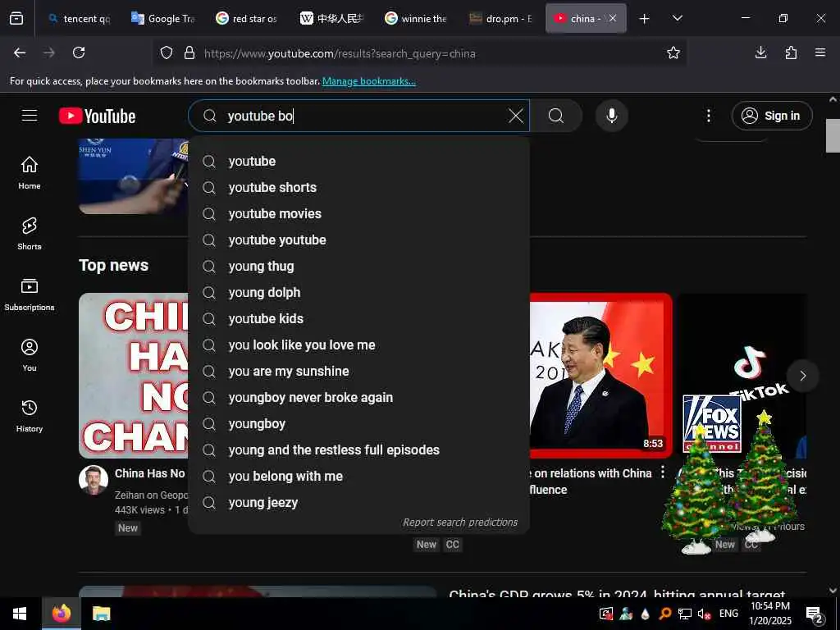Open the Xi Jinping 8:53 video thumbnail

[x=600, y=376]
